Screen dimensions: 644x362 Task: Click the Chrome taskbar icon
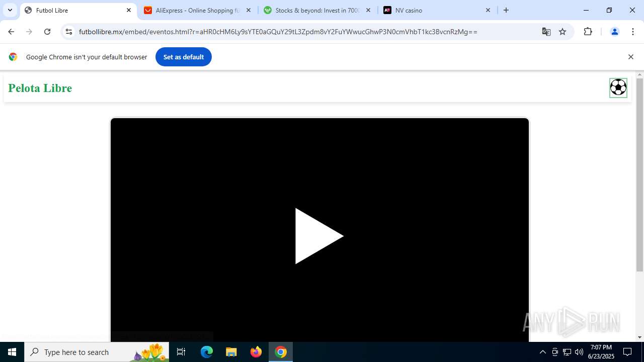click(x=281, y=352)
